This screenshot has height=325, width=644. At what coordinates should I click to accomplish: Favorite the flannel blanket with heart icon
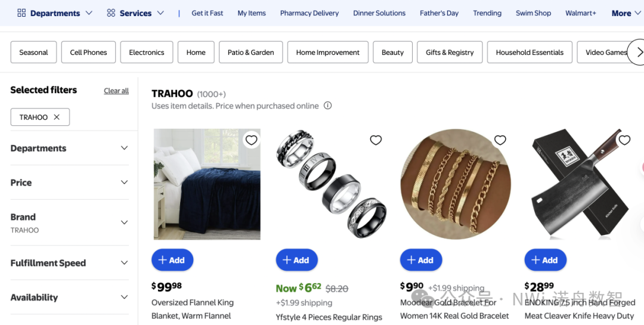point(252,141)
